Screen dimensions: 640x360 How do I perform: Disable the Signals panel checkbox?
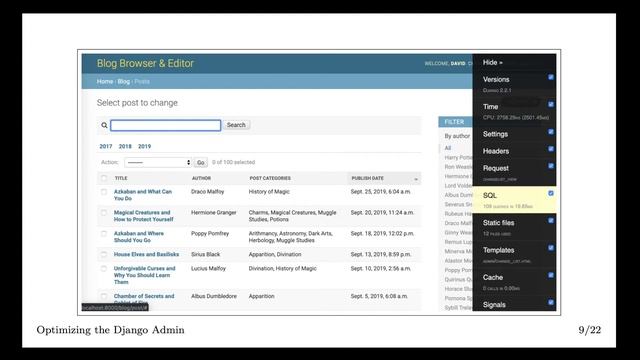coord(551,303)
